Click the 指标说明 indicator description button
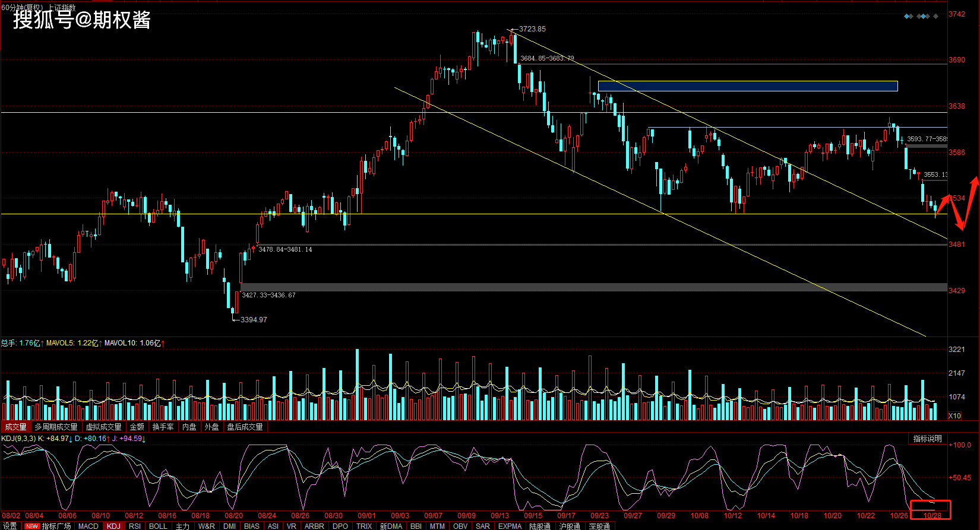The width and height of the screenshot is (980, 530). [928, 439]
